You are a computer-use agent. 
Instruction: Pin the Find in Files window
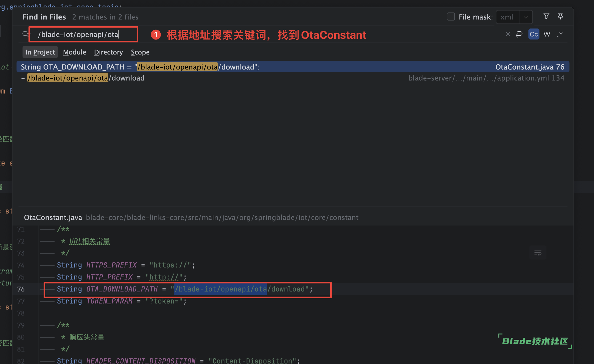point(560,16)
